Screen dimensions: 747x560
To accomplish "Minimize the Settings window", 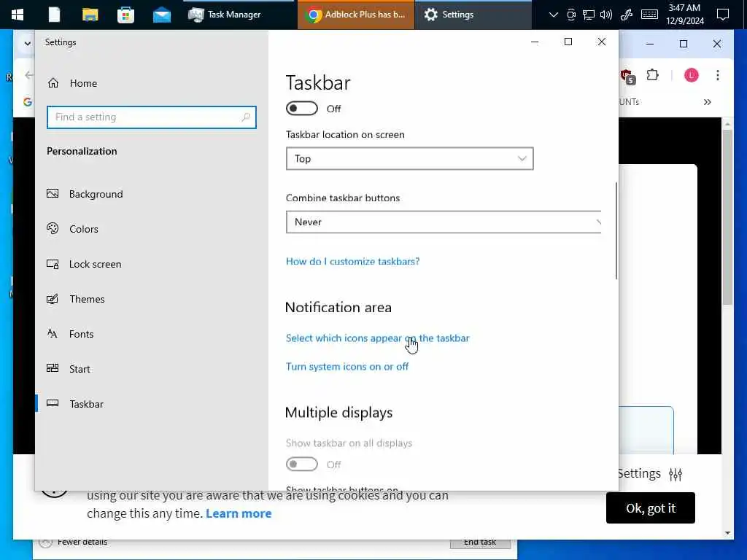I will (535, 42).
